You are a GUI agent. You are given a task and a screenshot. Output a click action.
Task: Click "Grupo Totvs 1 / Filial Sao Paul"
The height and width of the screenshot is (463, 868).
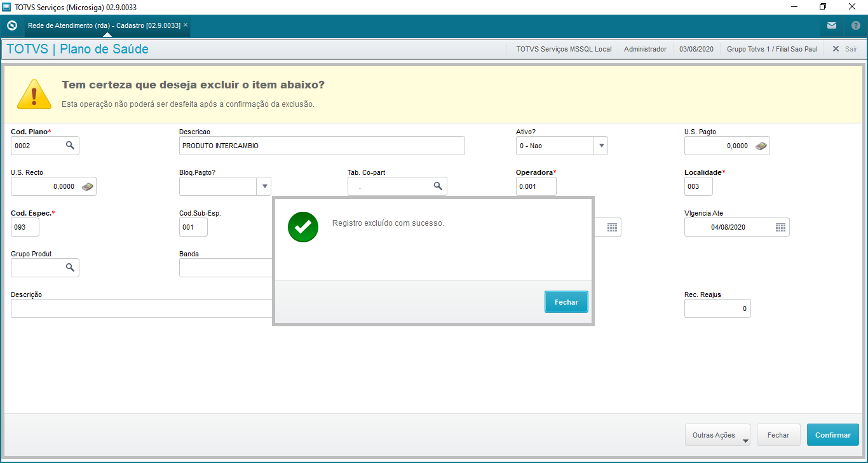point(772,49)
